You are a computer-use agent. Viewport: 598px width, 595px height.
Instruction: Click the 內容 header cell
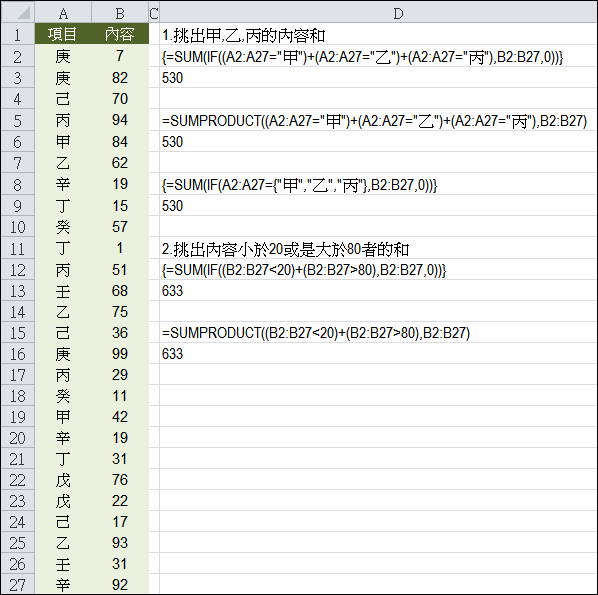click(x=120, y=34)
